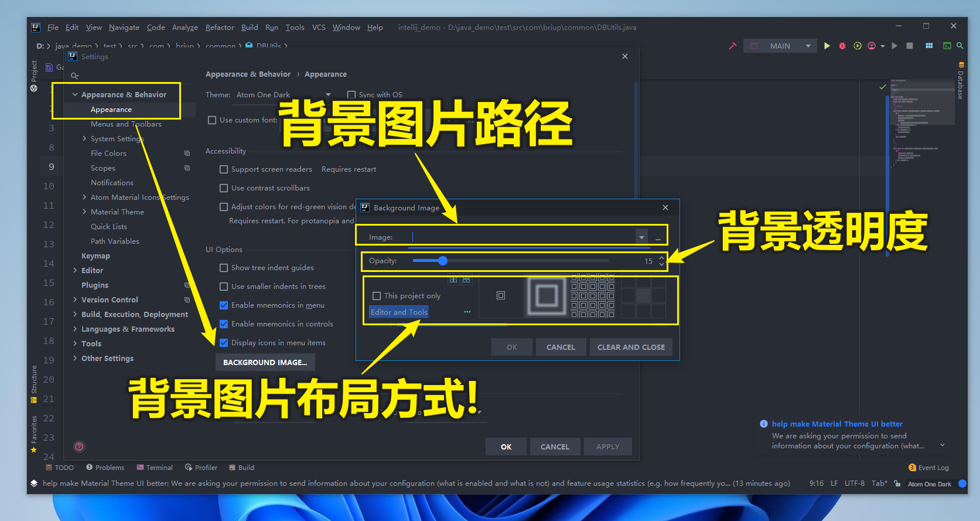Click APPLY in the Settings dialog
This screenshot has width=980, height=521.
[x=607, y=447]
